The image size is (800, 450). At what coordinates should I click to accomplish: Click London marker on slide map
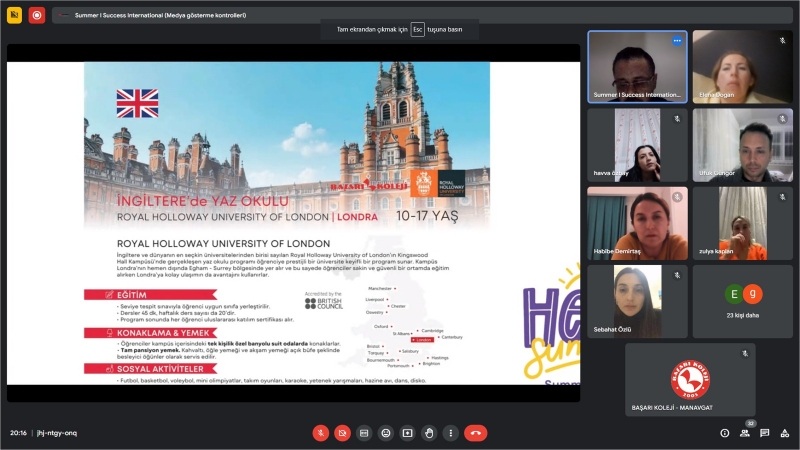[422, 340]
